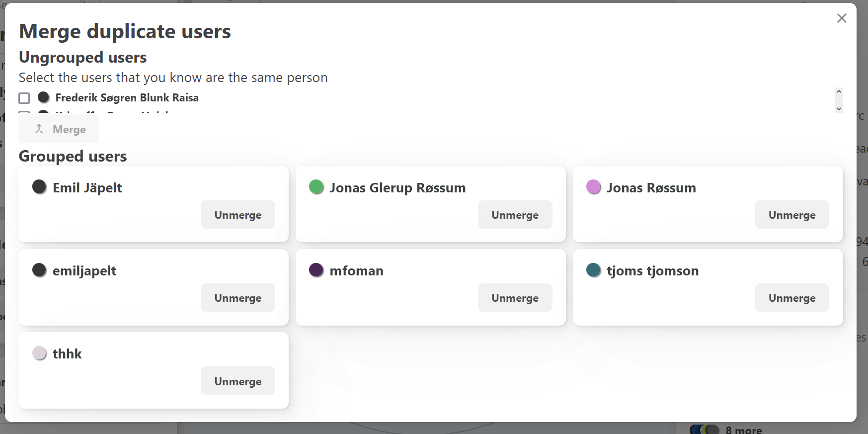
Task: Click mfoman's purple avatar
Action: [316, 270]
